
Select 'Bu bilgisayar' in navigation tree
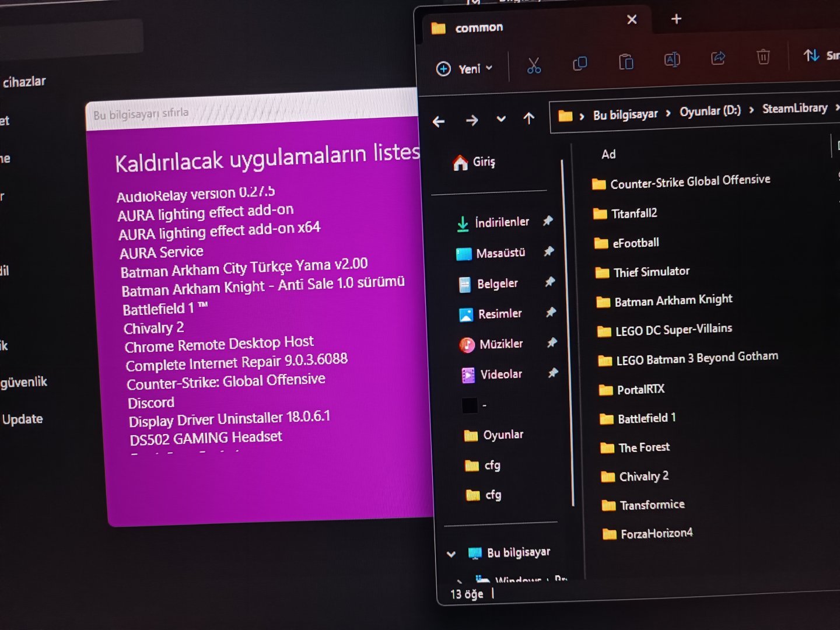[x=509, y=552]
